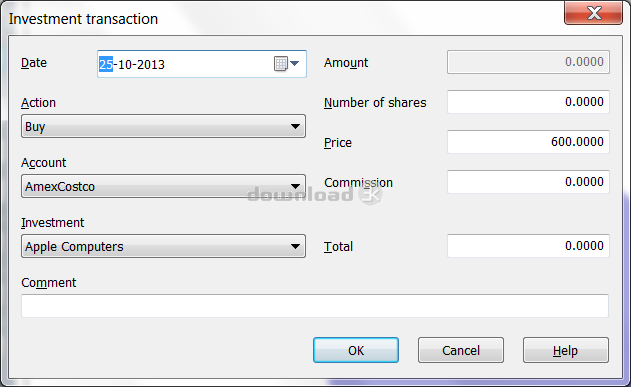The height and width of the screenshot is (387, 631).
Task: Click the empty Comment text box
Action: (315, 306)
